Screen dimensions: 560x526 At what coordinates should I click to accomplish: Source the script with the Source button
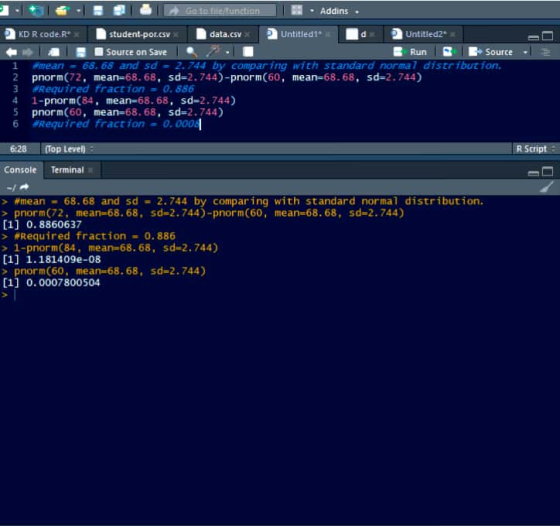click(x=490, y=52)
